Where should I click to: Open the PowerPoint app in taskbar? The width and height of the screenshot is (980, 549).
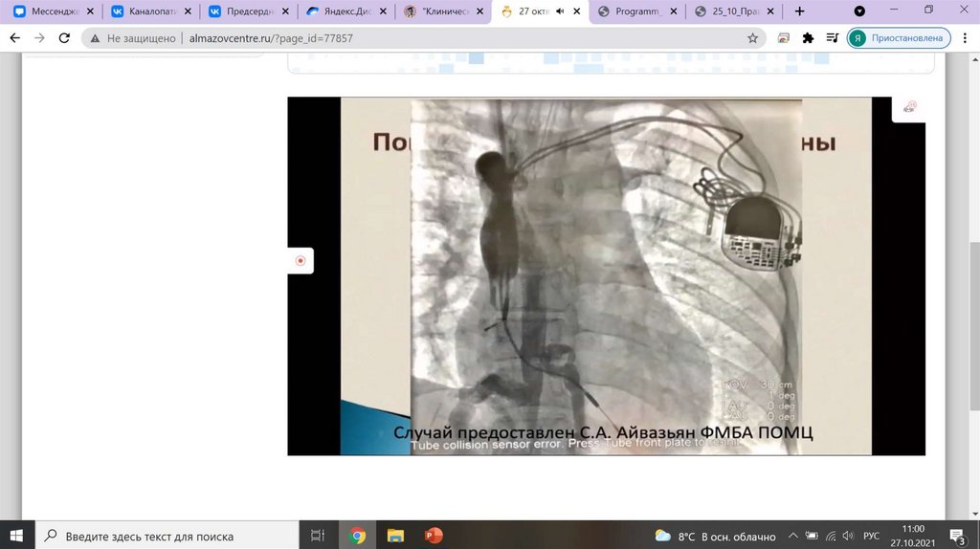pyautogui.click(x=433, y=536)
